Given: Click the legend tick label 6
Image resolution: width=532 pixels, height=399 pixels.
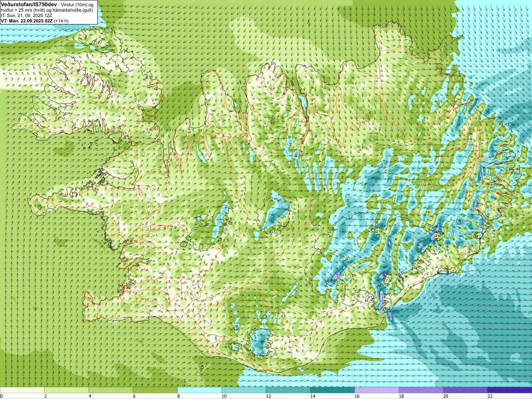Looking at the screenshot, I should point(134,396).
